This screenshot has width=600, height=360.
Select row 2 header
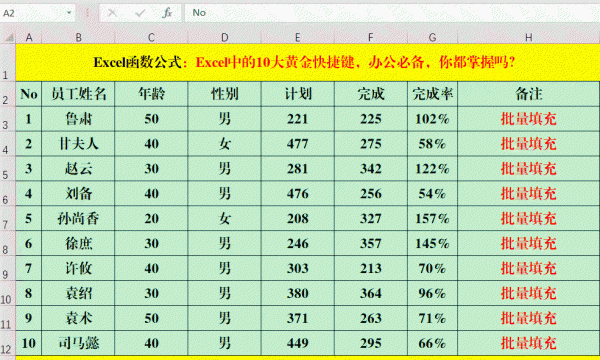pyautogui.click(x=8, y=94)
